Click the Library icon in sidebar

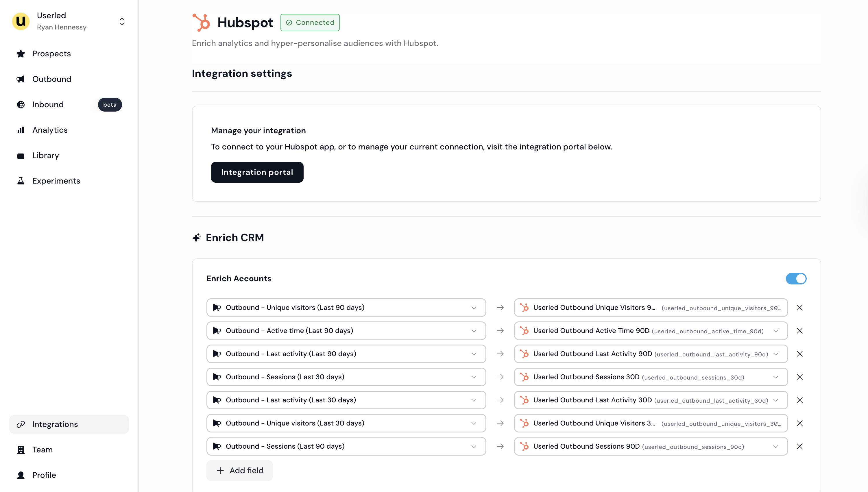point(21,156)
